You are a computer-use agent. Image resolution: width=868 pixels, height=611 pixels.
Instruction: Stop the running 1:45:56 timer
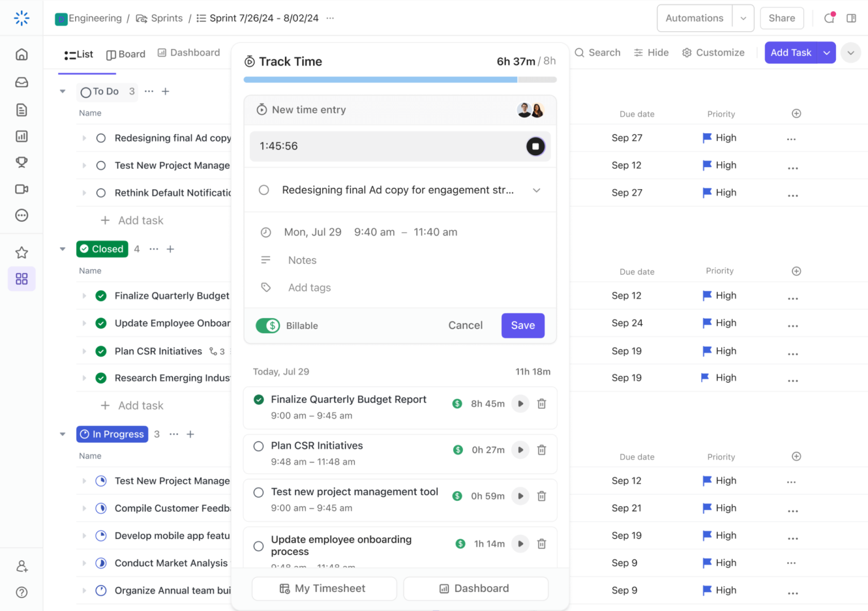[535, 146]
